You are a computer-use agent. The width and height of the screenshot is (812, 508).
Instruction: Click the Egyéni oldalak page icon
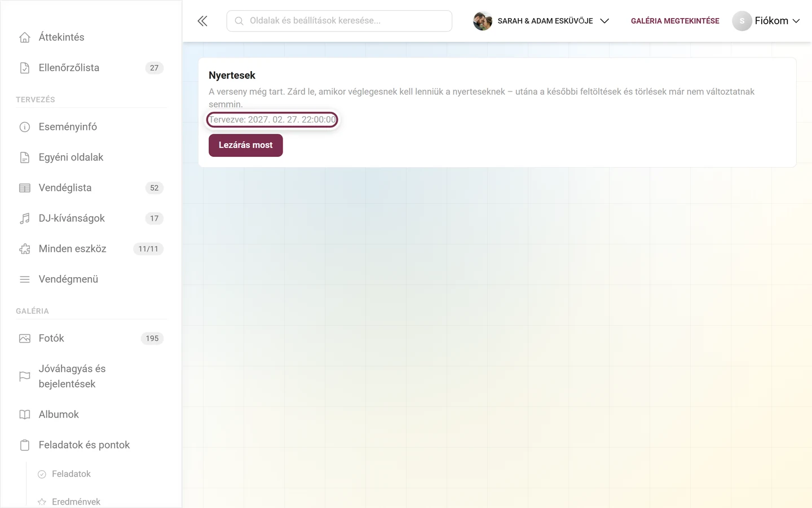coord(25,157)
